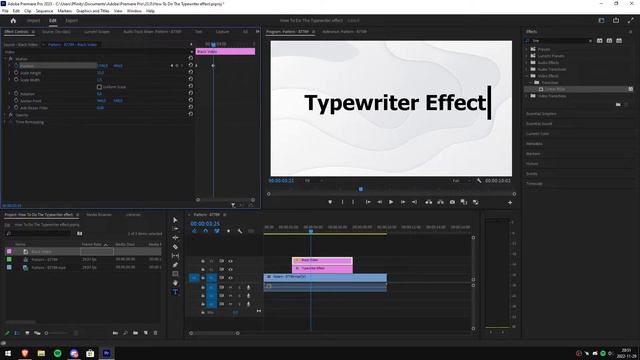
Task: Toggle lock on the Black Video track
Action: click(203, 261)
